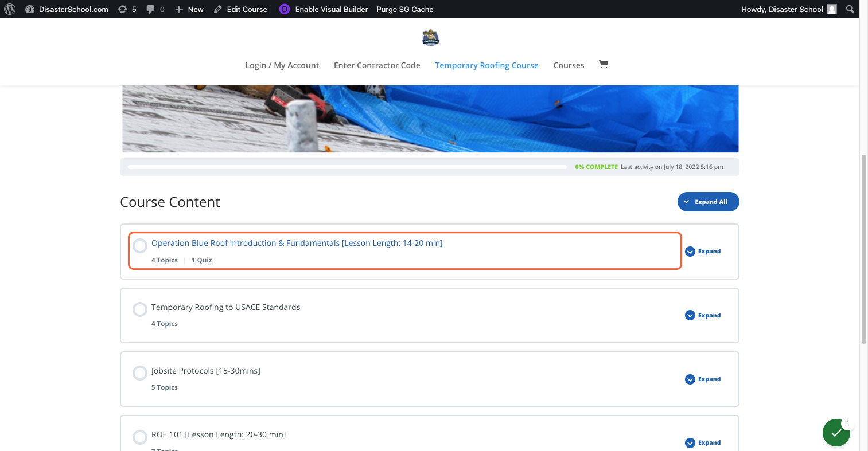The height and width of the screenshot is (451, 868).
Task: Click the Edit Course pencil icon
Action: (218, 9)
